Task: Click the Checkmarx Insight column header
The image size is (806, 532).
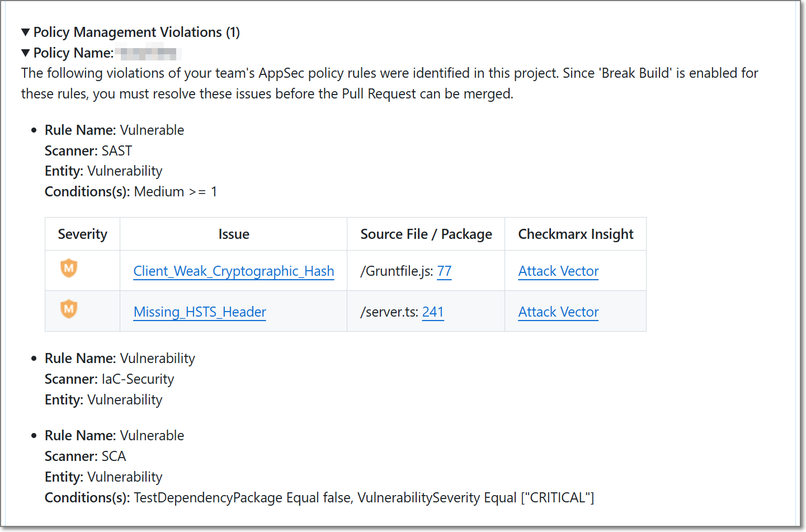Action: 576,234
